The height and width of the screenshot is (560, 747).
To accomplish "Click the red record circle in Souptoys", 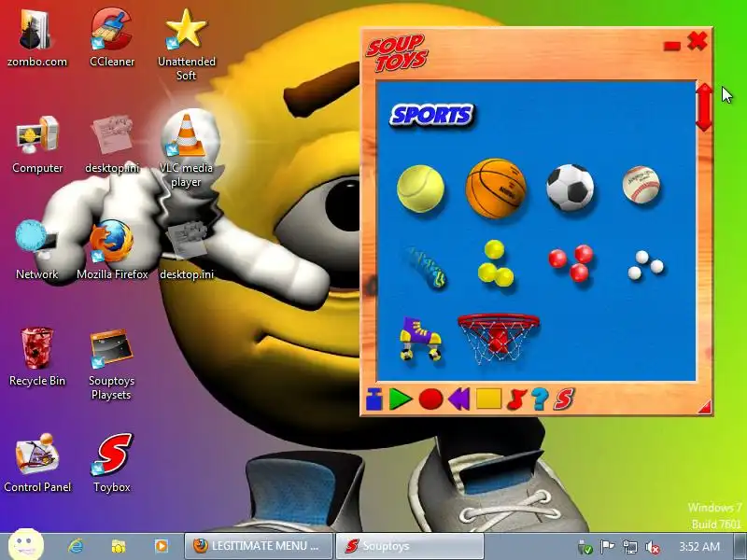I will (x=430, y=399).
